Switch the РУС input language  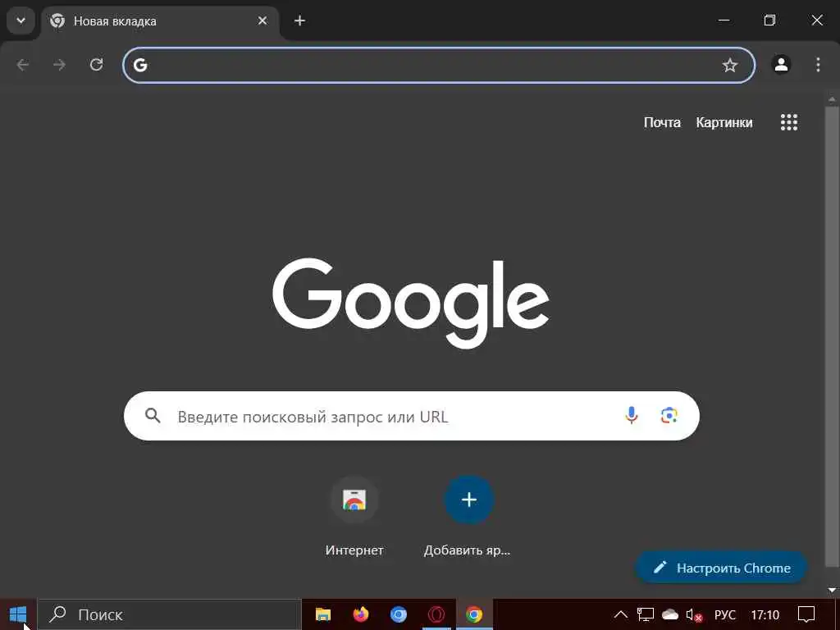[725, 614]
